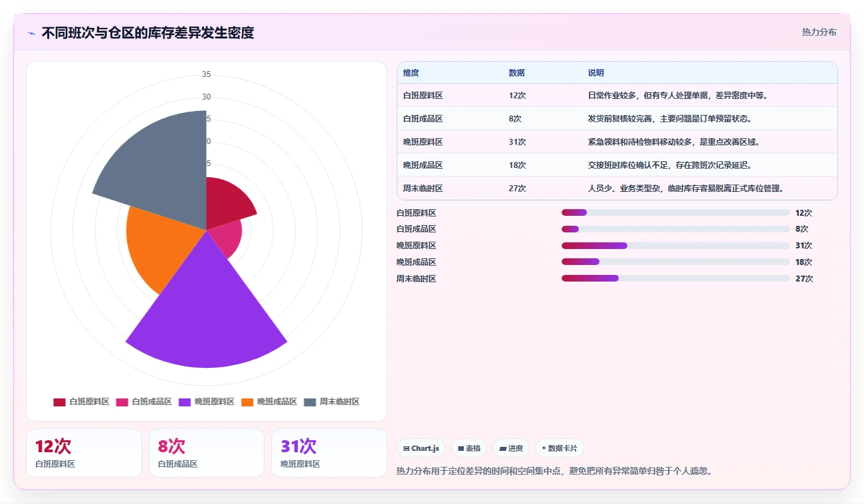
Task: Click the 白班成品区 progress bar
Action: pyautogui.click(x=676, y=229)
